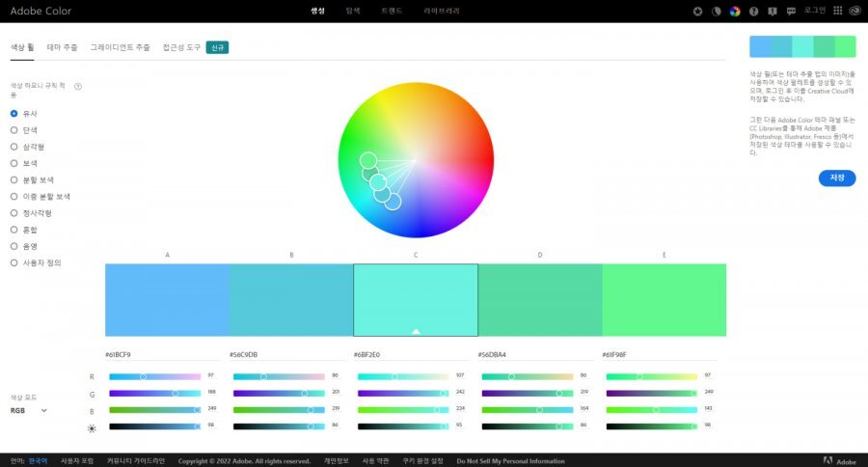The width and height of the screenshot is (868, 467).
Task: Open the 사용 약관 footer link
Action: point(375,461)
